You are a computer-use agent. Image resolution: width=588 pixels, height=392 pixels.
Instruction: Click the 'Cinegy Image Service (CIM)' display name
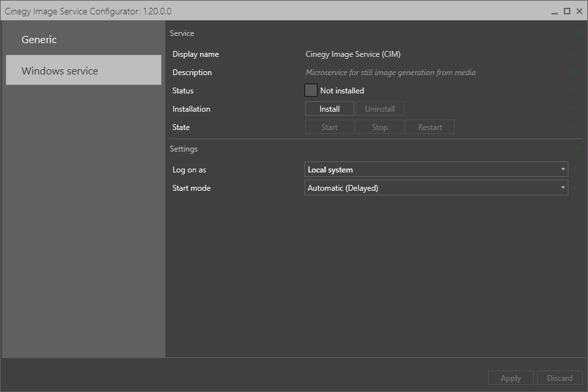353,54
